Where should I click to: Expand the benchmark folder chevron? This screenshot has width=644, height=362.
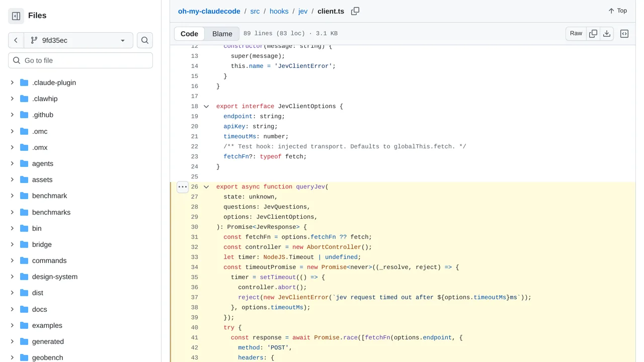point(12,196)
